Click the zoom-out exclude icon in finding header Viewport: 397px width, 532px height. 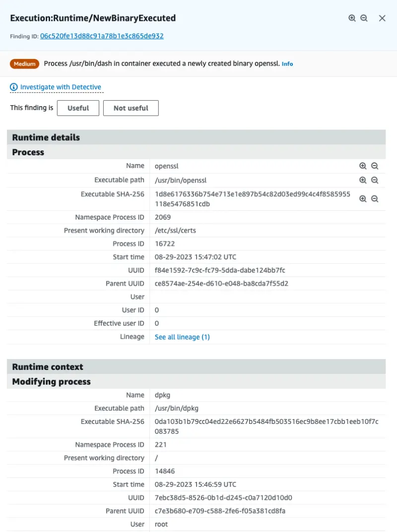364,18
